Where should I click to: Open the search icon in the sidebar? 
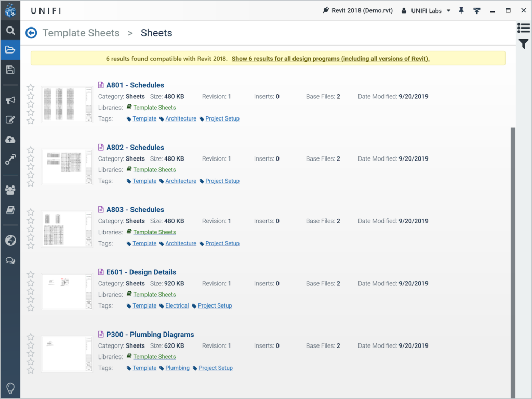pyautogui.click(x=10, y=31)
